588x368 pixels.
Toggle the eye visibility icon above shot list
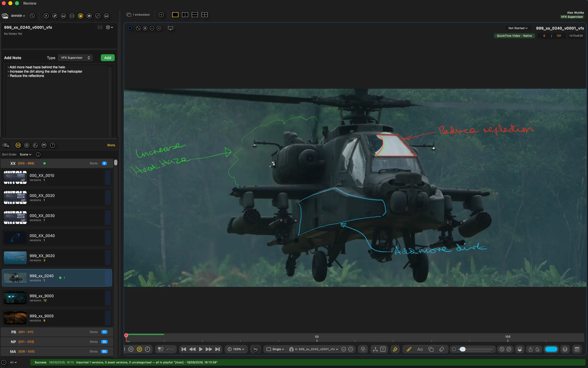click(x=6, y=145)
